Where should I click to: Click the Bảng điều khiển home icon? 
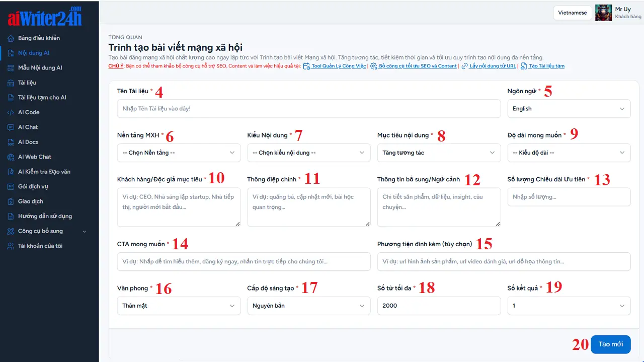11,38
